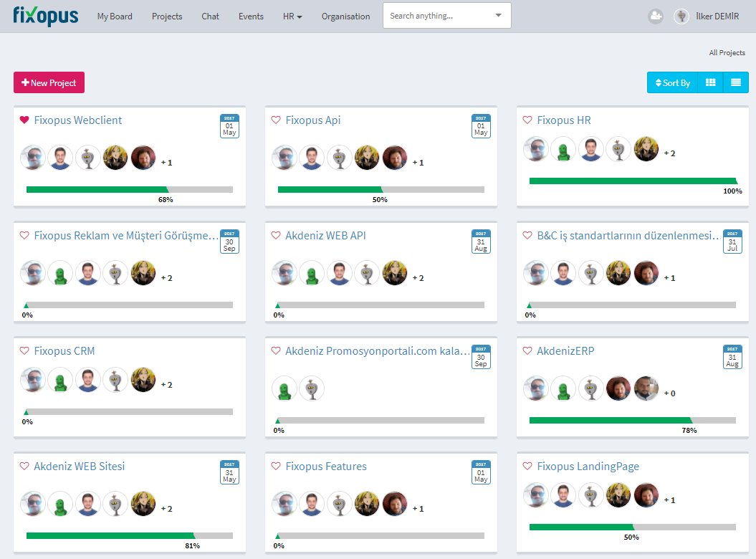The width and height of the screenshot is (756, 559).
Task: Favorite the Fixopus Features project
Action: point(276,467)
